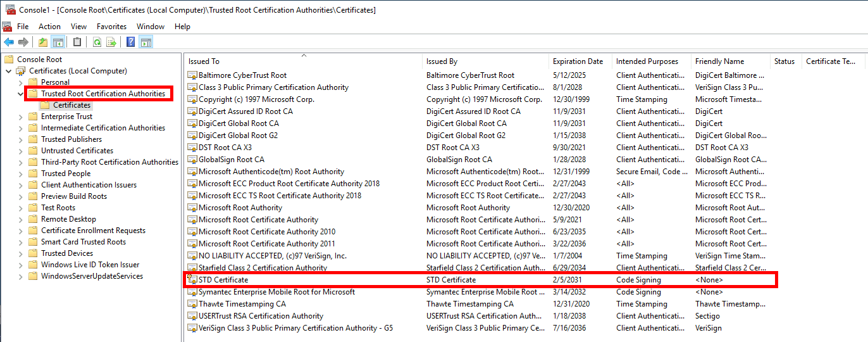Click the certificate icon beside DST Root CA X3
Image resolution: width=868 pixels, height=342 pixels.
[x=192, y=148]
